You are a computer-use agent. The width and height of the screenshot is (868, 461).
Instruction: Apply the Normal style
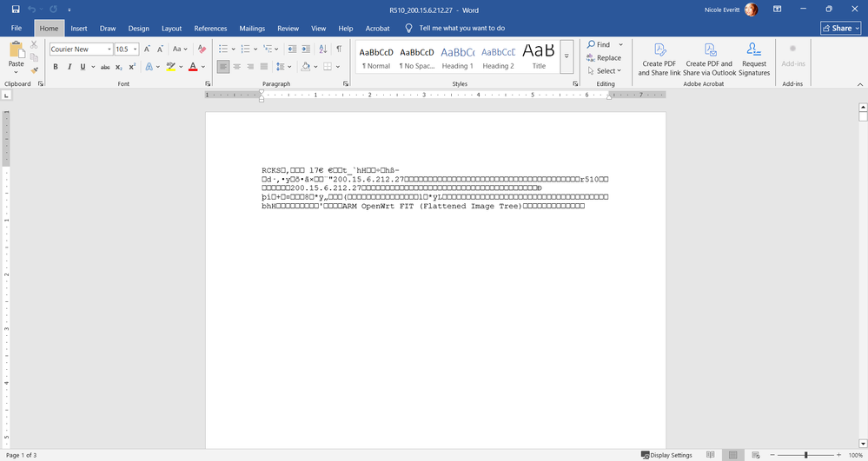tap(376, 57)
